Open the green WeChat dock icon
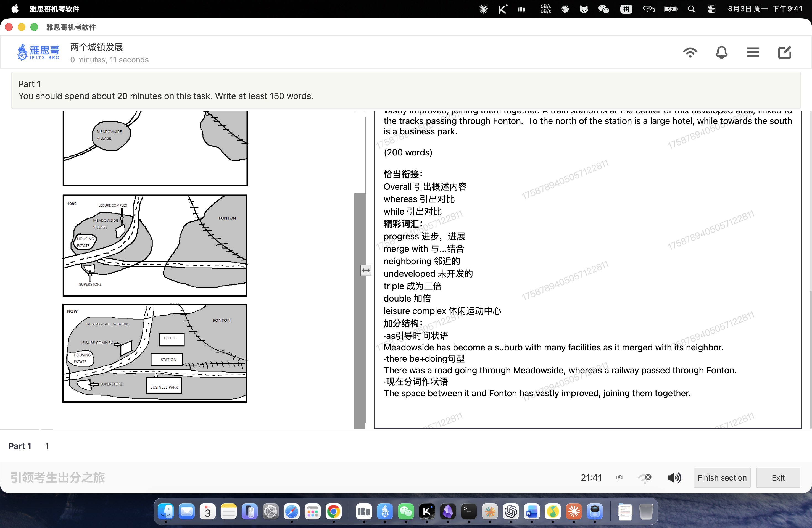Image resolution: width=812 pixels, height=528 pixels. coord(406,511)
